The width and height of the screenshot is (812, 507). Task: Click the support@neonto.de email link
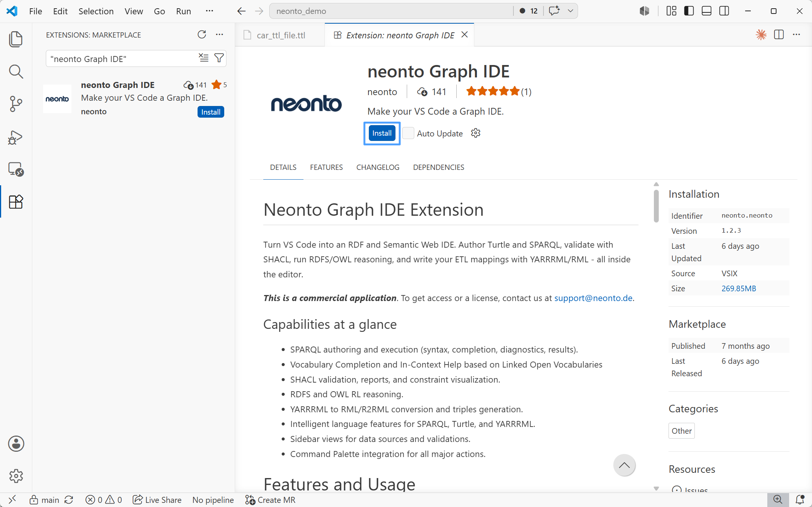[x=593, y=298]
